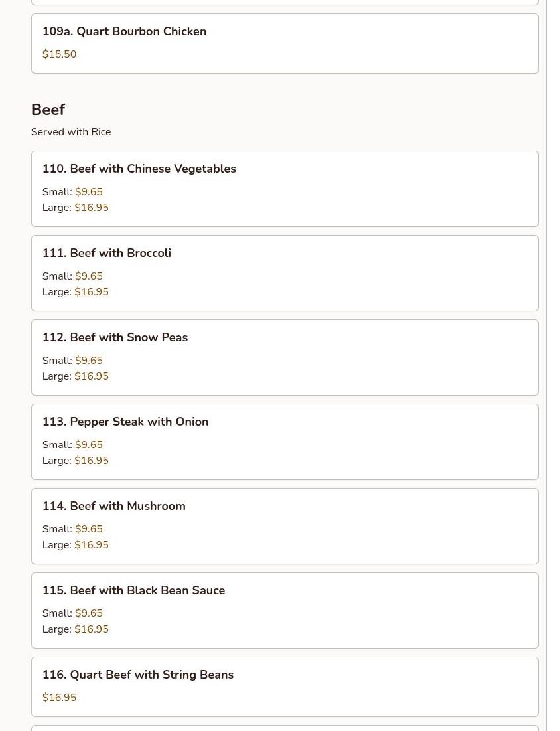Click $16.95 price for Beef with String Beans
The width and height of the screenshot is (560, 731).
click(59, 698)
